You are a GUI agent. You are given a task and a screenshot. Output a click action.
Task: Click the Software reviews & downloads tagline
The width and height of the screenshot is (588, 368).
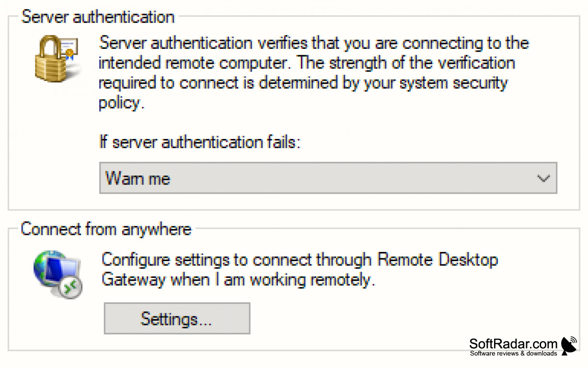513,354
